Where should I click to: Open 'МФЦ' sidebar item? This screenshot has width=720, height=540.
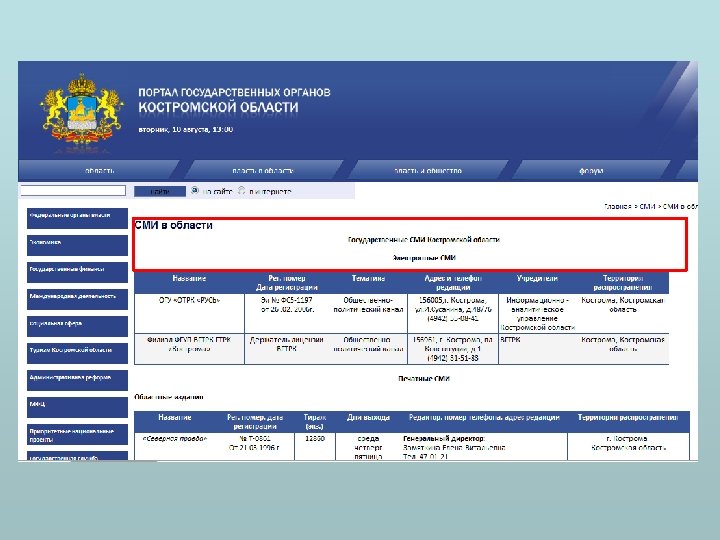(x=77, y=407)
